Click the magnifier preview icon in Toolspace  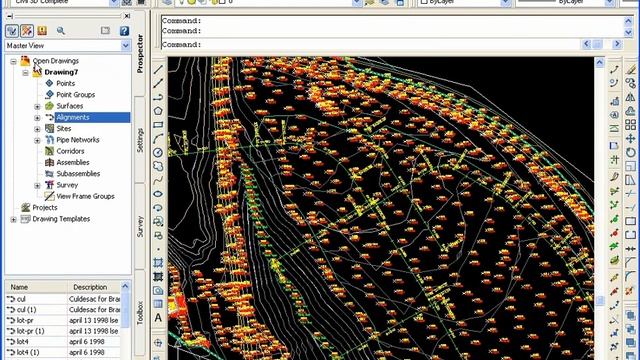tap(61, 31)
